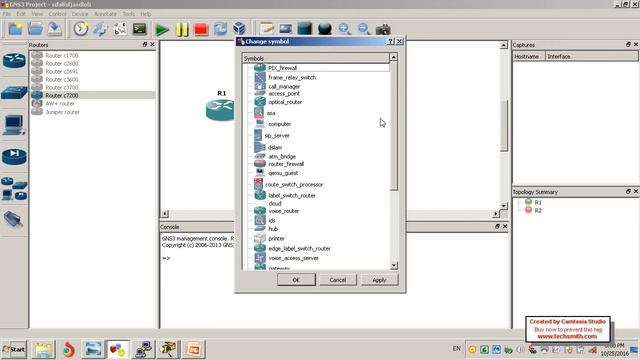The width and height of the screenshot is (640, 360).
Task: Open the Tools menu
Action: (x=129, y=13)
